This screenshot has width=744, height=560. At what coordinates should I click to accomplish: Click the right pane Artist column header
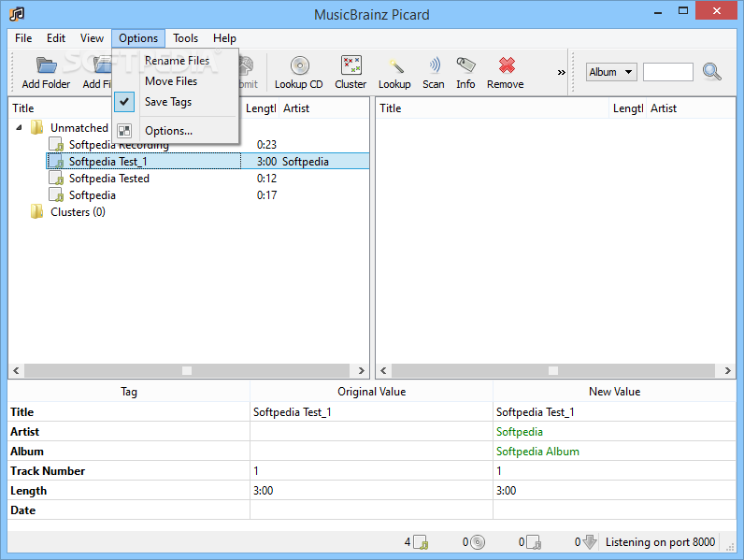(x=692, y=108)
